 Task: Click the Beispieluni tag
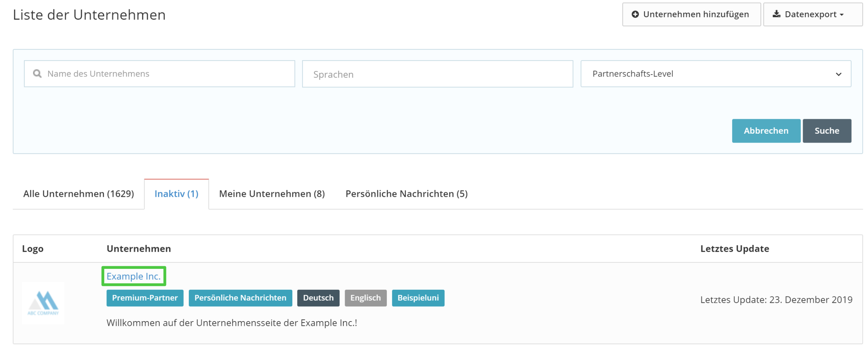418,298
